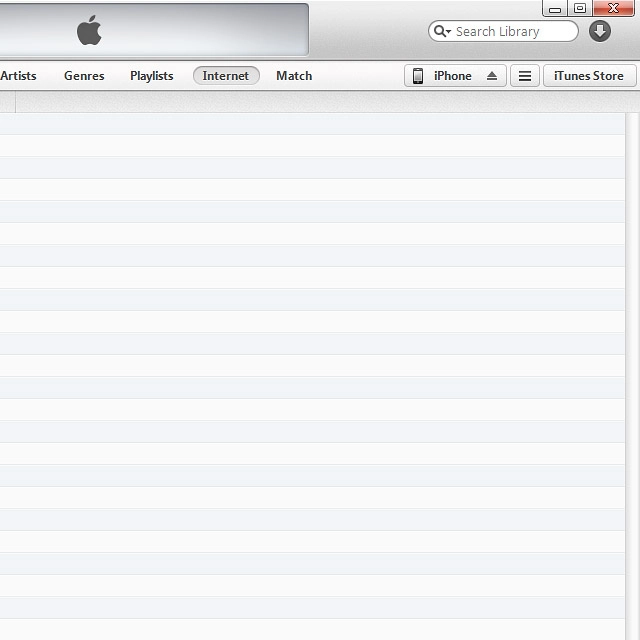The height and width of the screenshot is (640, 640).
Task: Minimize the iTunes window
Action: (x=555, y=8)
